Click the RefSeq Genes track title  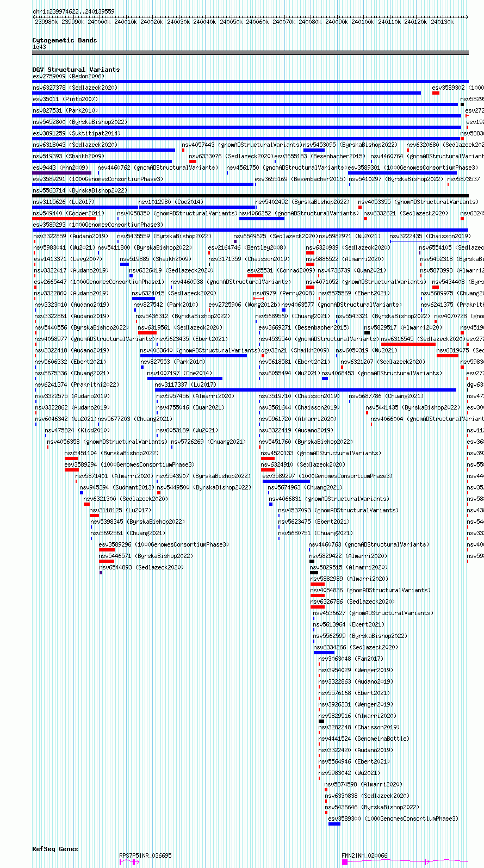point(55,849)
